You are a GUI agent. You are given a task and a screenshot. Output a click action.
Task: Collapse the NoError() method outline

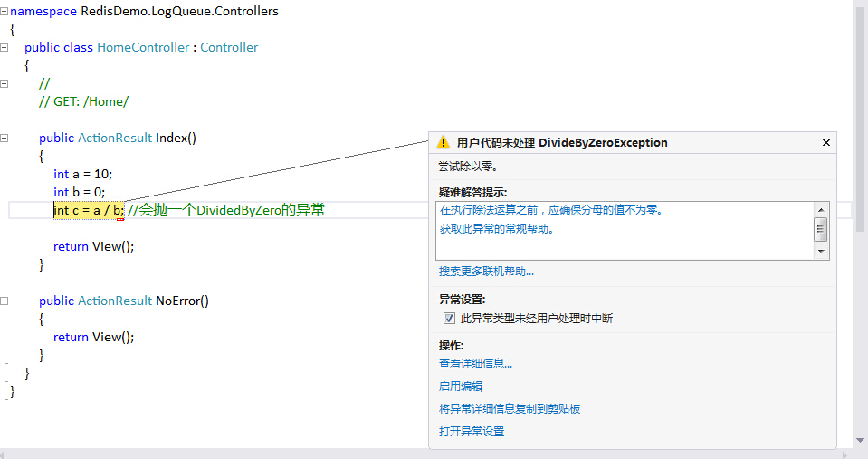click(x=5, y=301)
